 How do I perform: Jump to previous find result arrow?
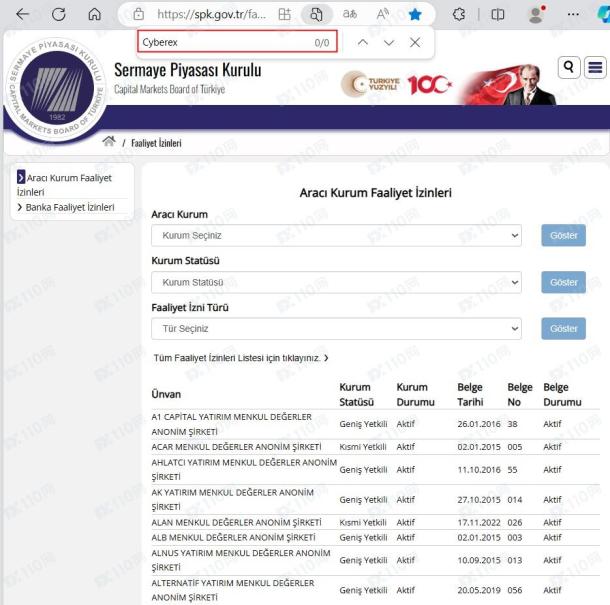pos(362,42)
